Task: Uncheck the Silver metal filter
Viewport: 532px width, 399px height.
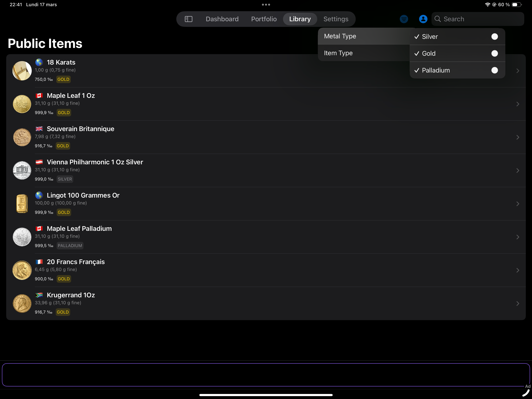Action: click(457, 37)
